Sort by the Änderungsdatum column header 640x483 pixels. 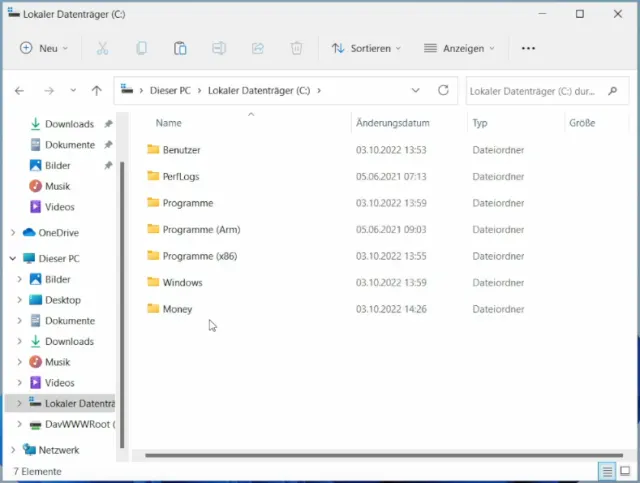click(x=392, y=123)
